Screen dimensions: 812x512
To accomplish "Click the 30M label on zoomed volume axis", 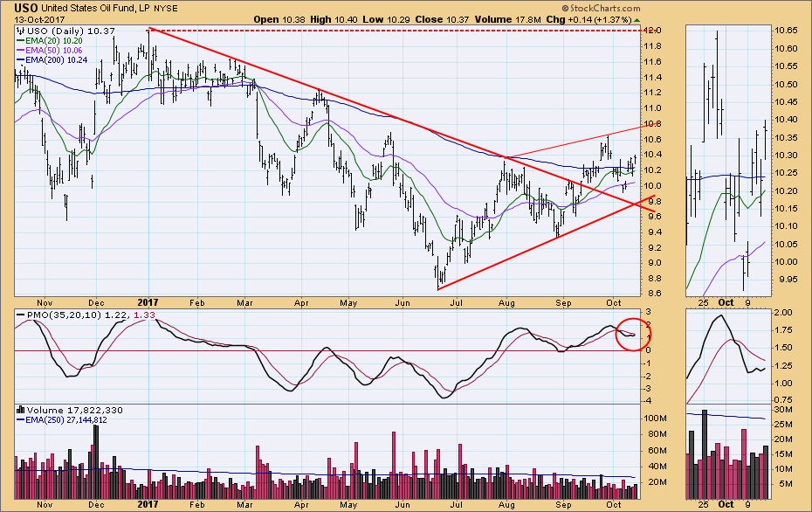I will point(783,410).
